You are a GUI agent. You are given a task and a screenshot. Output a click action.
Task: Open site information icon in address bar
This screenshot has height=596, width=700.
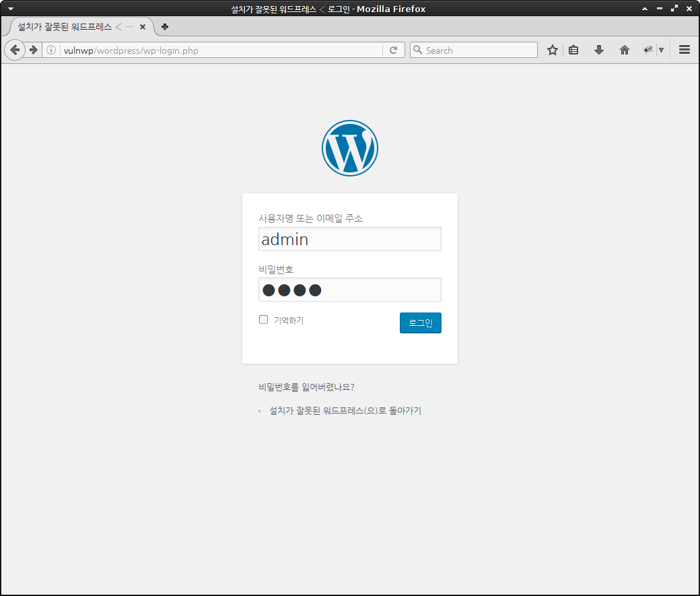coord(51,50)
